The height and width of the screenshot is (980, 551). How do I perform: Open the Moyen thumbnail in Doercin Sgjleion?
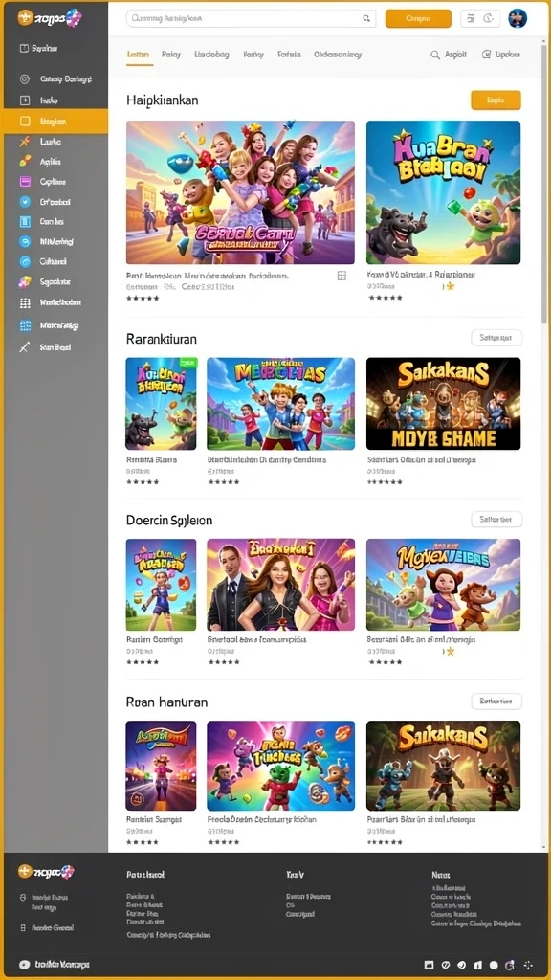click(x=443, y=585)
